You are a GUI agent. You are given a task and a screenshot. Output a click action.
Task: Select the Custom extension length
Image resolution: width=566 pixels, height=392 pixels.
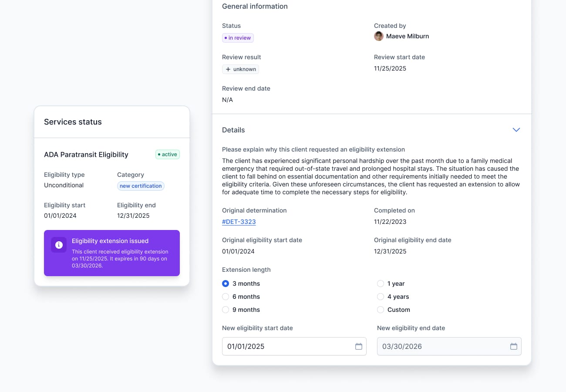[381, 310]
